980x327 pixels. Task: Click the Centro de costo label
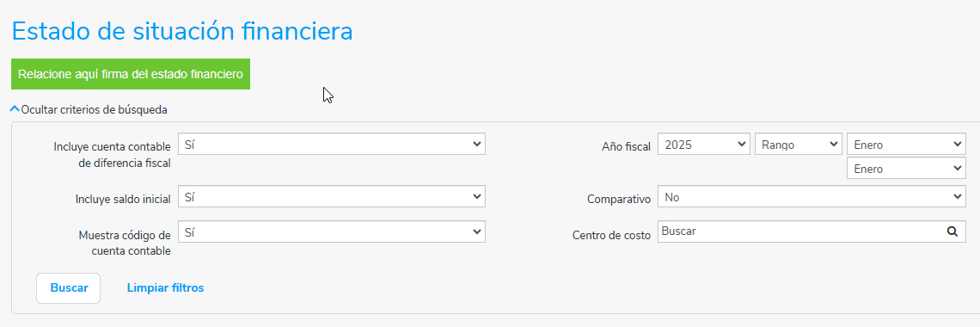coord(611,235)
